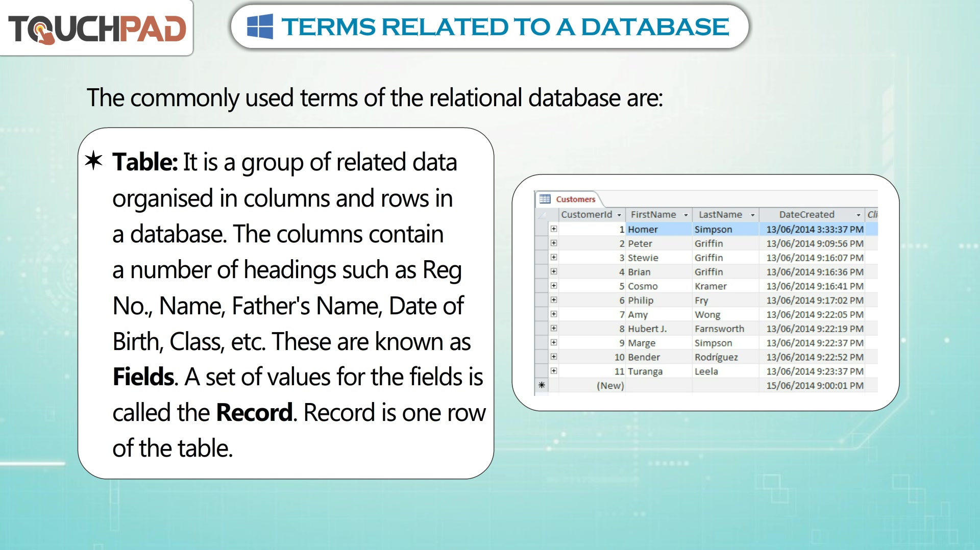This screenshot has width=980, height=550.
Task: Click the FirstName column header
Action: (658, 215)
